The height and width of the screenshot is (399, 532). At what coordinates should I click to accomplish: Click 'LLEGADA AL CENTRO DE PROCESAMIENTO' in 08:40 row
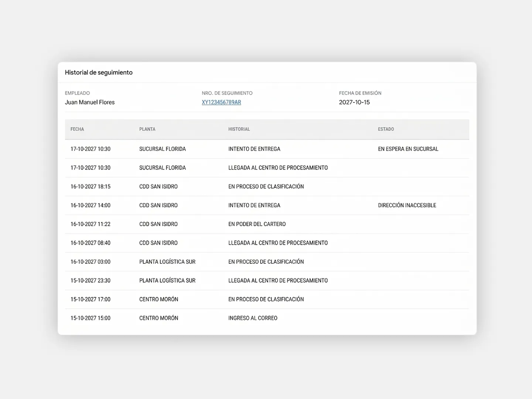tap(278, 243)
